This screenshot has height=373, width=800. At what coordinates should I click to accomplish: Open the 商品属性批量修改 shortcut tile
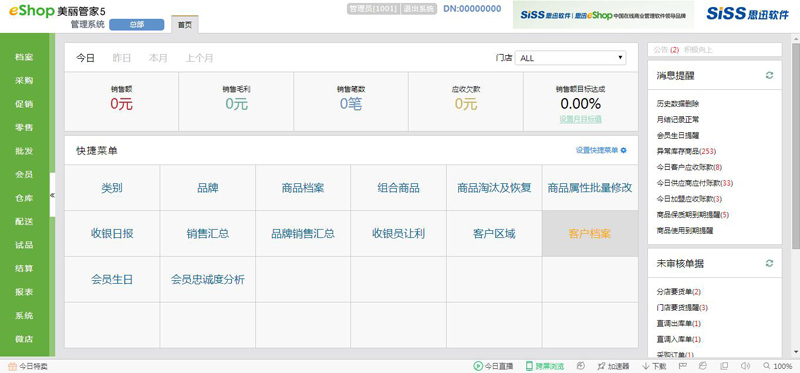point(590,188)
